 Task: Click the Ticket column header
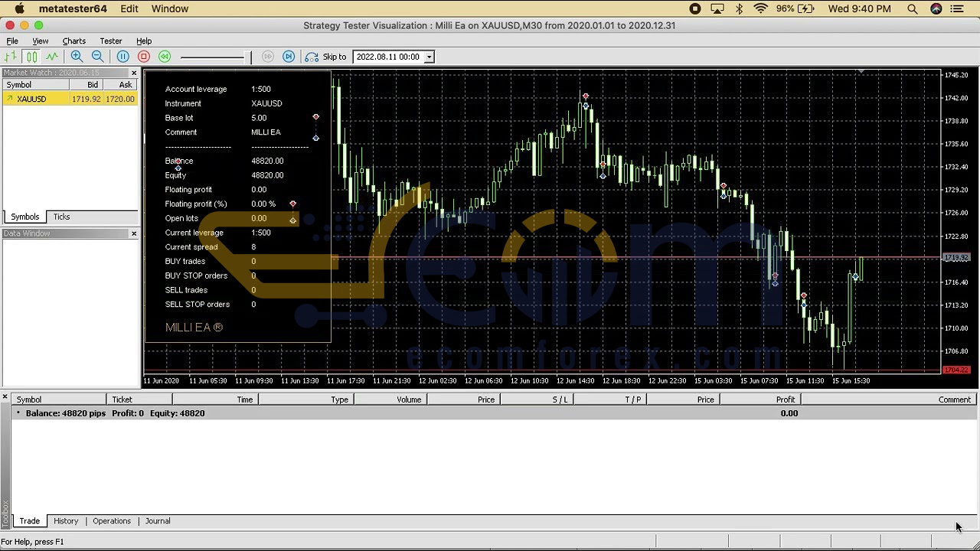click(139, 399)
